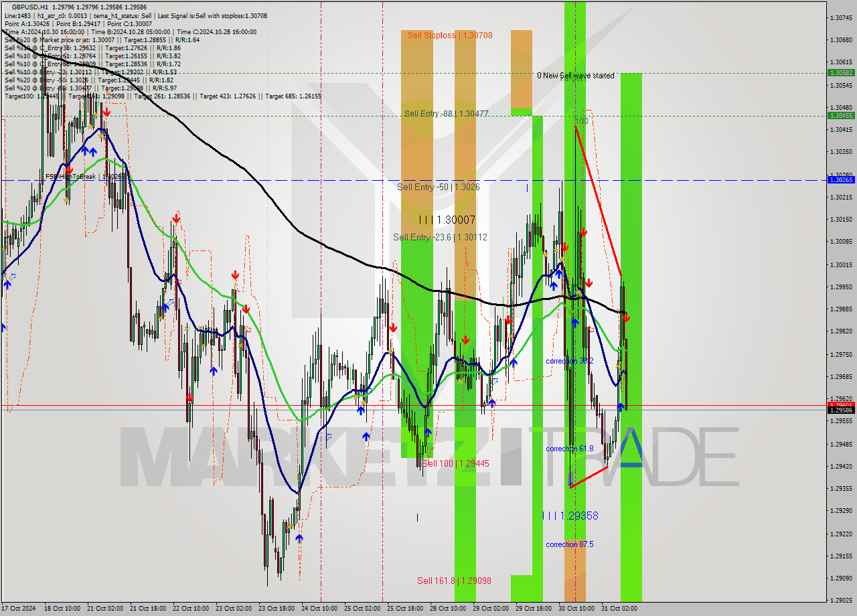Click the 1.30680 price axis label

pyautogui.click(x=841, y=40)
